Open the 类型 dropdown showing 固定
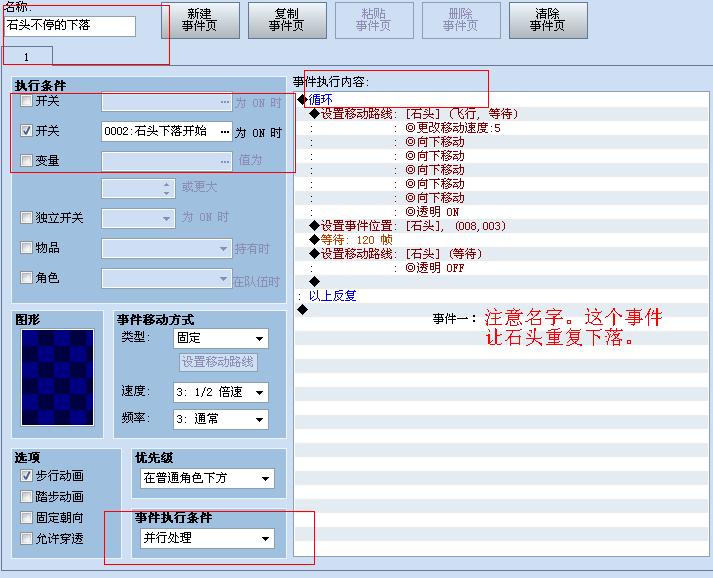 click(x=221, y=338)
